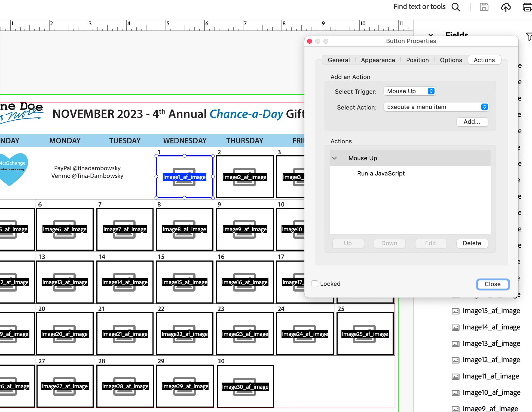The image size is (532, 412).
Task: Collapse the Mouse Up action group
Action: click(x=335, y=158)
